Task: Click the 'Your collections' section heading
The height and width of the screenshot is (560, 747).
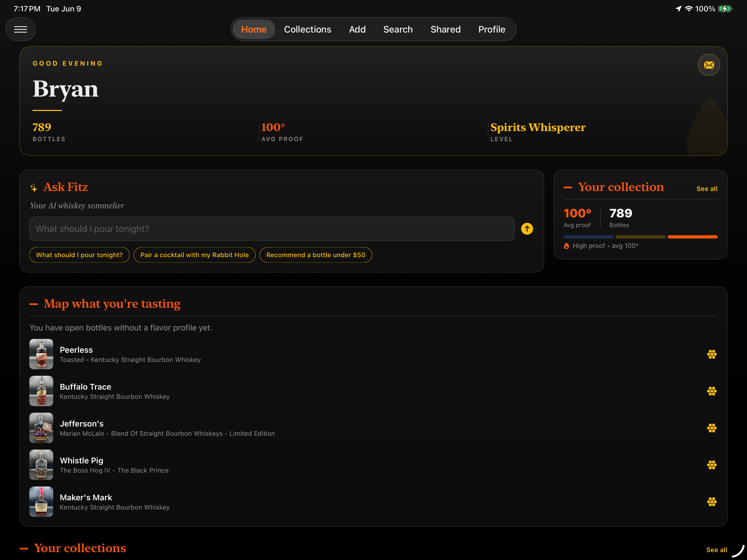Action: (80, 548)
